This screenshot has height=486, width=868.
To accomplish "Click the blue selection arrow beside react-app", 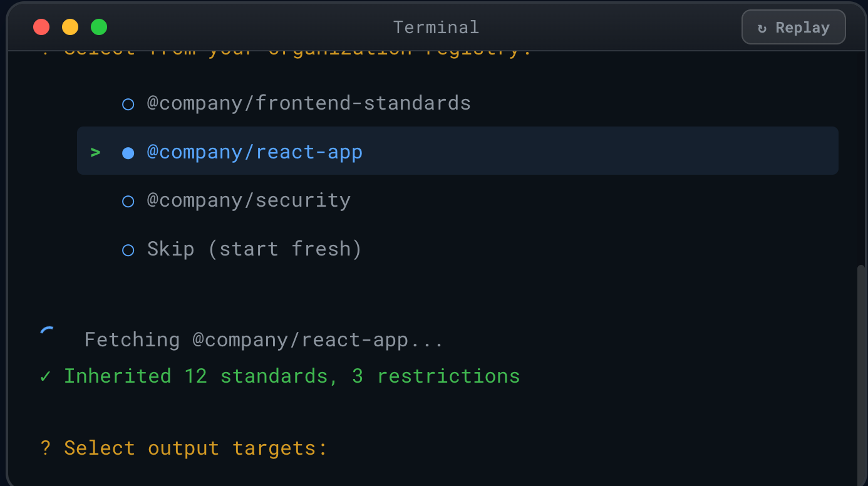I will [94, 152].
